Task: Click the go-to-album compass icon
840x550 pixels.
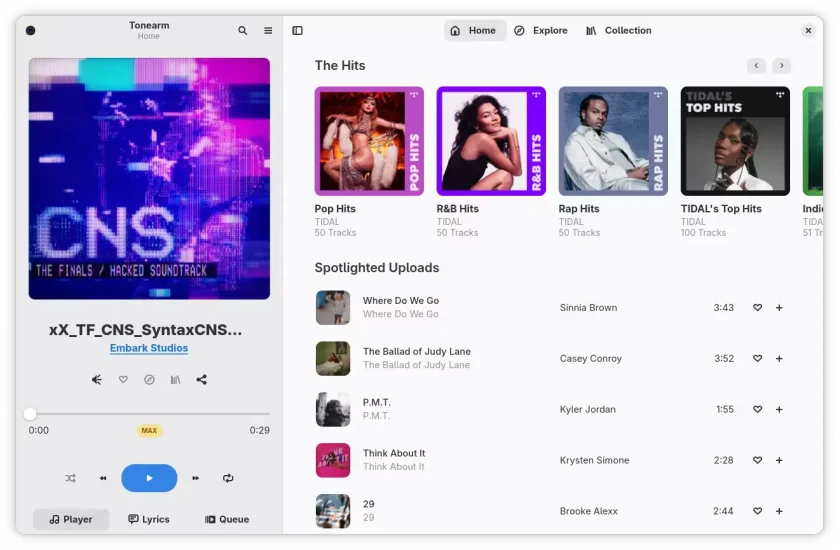Action: pyautogui.click(x=149, y=380)
